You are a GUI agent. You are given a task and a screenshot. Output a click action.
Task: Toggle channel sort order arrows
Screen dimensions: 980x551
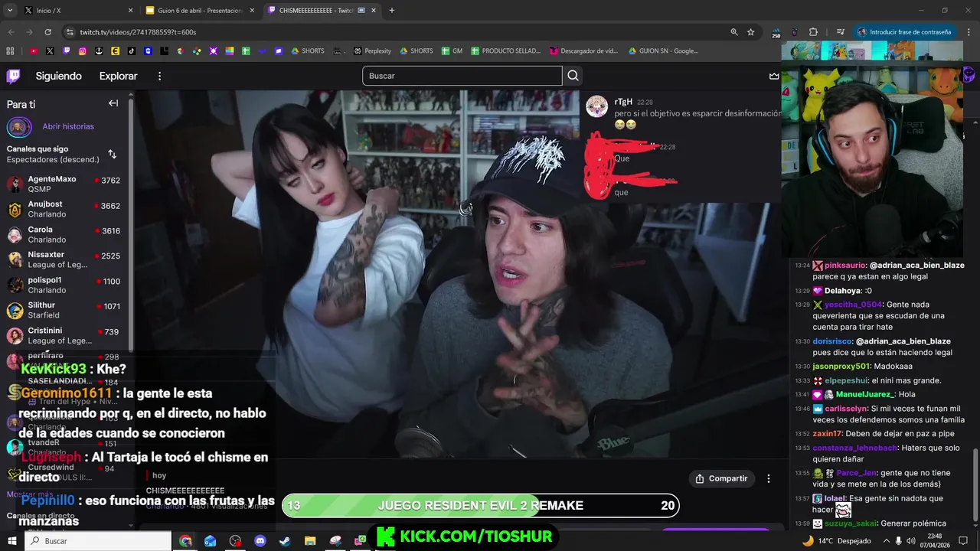coord(112,154)
